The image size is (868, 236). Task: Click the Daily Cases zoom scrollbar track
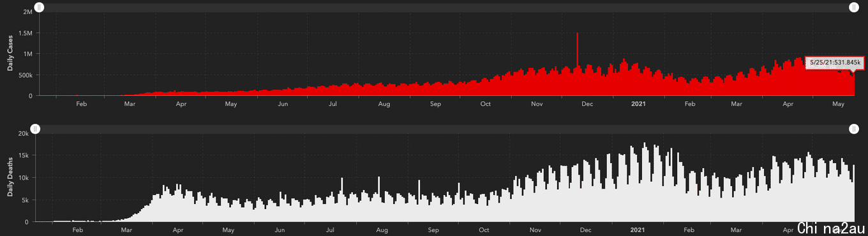[x=447, y=7]
